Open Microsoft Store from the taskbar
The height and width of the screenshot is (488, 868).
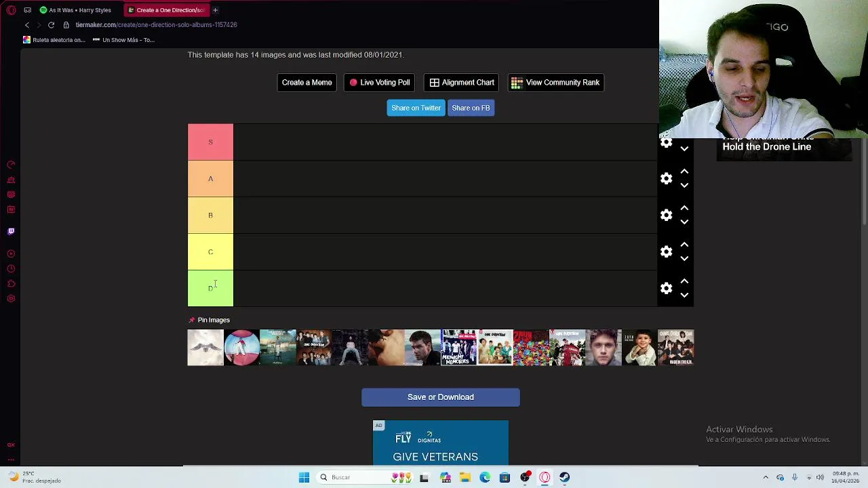(x=505, y=477)
